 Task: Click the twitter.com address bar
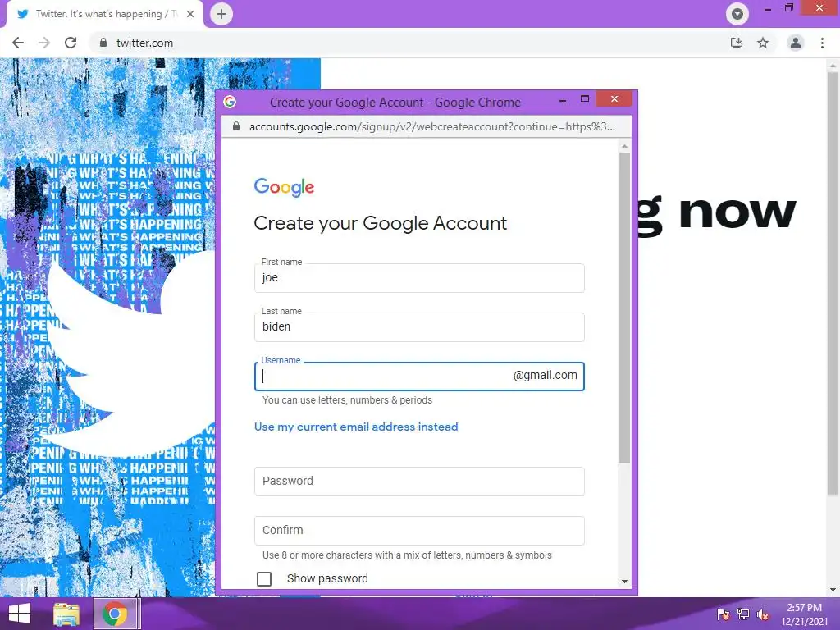(407, 43)
